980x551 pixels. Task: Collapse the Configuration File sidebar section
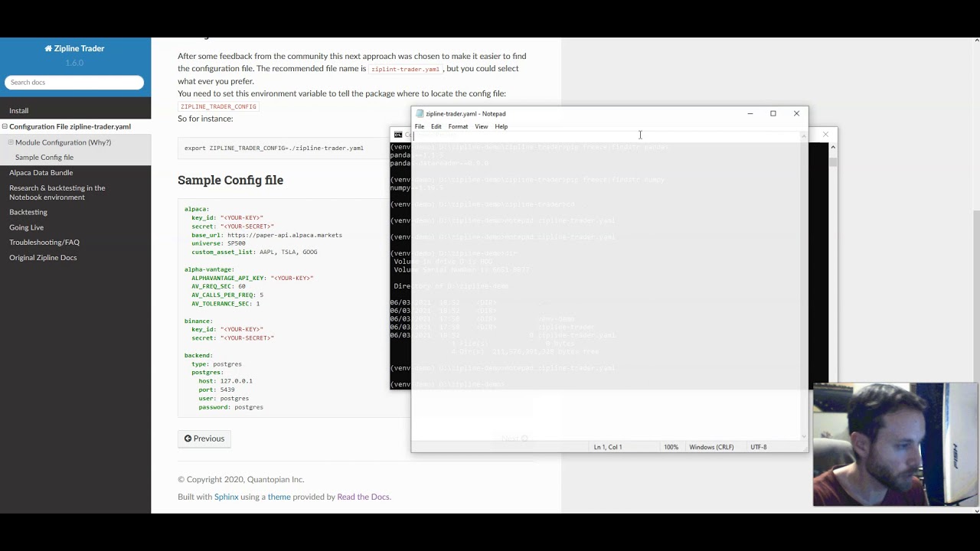pyautogui.click(x=5, y=126)
